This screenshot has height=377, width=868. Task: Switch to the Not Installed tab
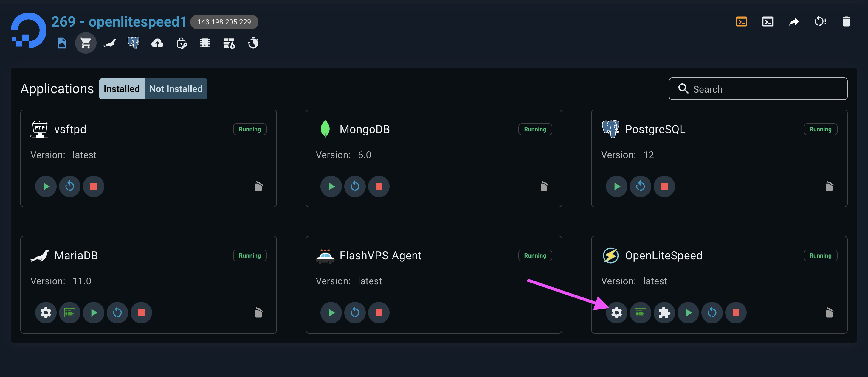[x=176, y=89]
